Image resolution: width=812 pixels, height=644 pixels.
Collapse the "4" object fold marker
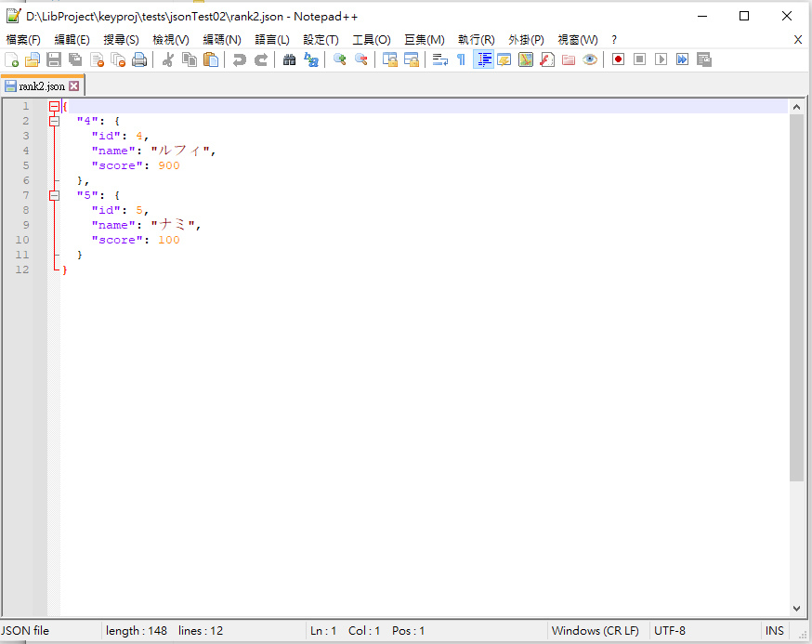54,121
